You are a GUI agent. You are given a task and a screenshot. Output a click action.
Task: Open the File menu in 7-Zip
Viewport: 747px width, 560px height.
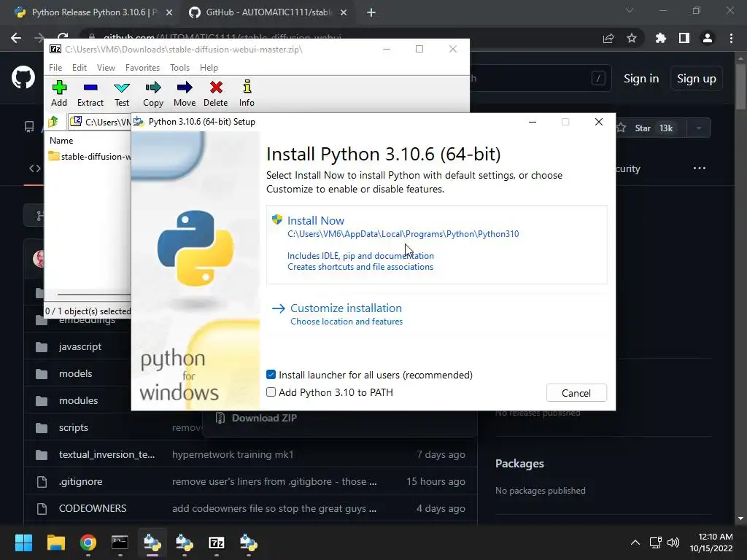tap(55, 68)
